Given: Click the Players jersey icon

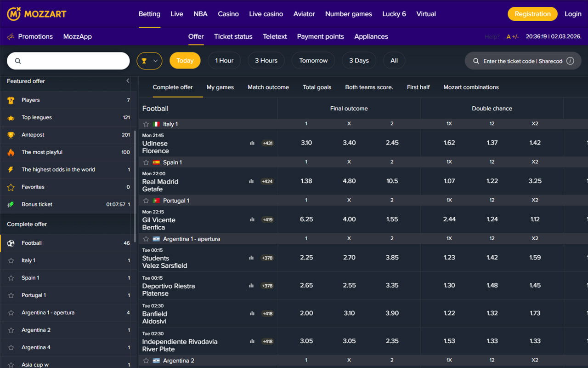Looking at the screenshot, I should coord(11,100).
